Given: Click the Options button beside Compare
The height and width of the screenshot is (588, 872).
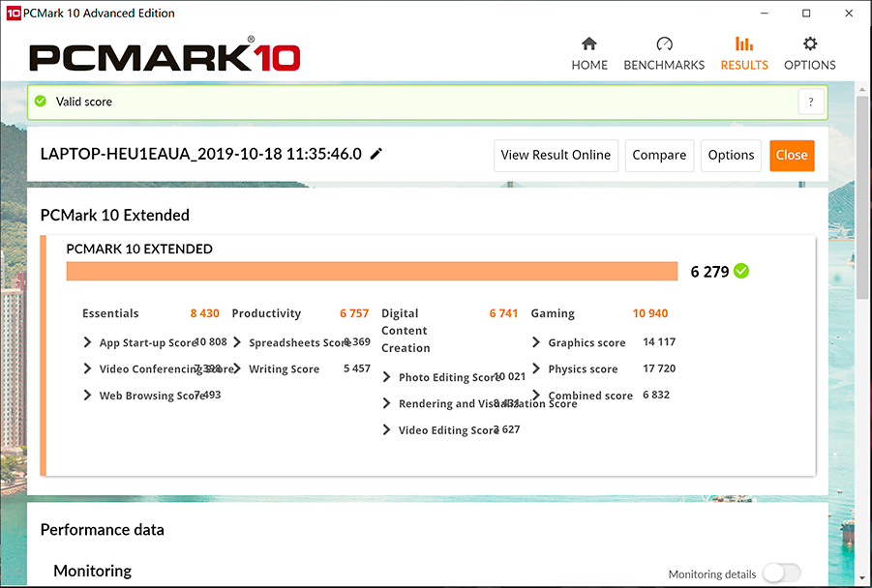Looking at the screenshot, I should point(731,156).
